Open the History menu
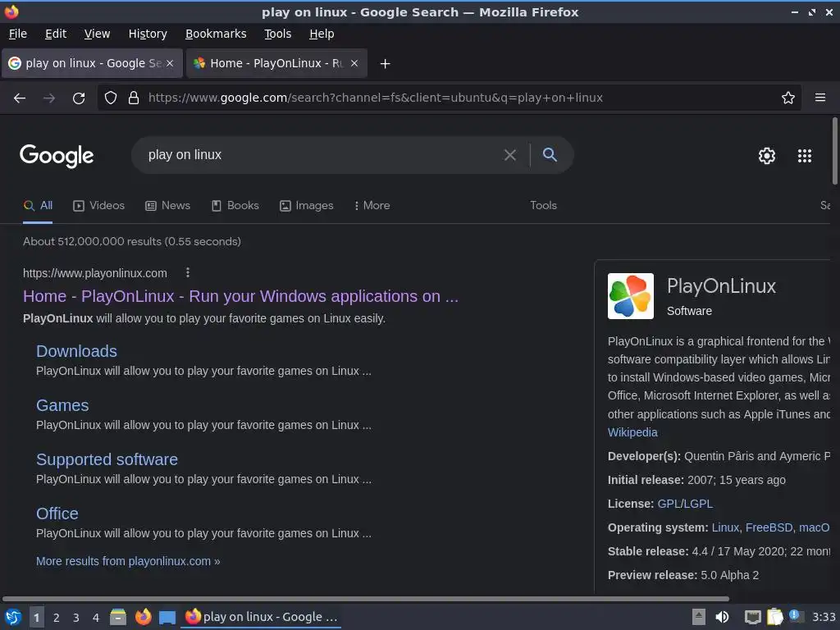 pyautogui.click(x=148, y=34)
